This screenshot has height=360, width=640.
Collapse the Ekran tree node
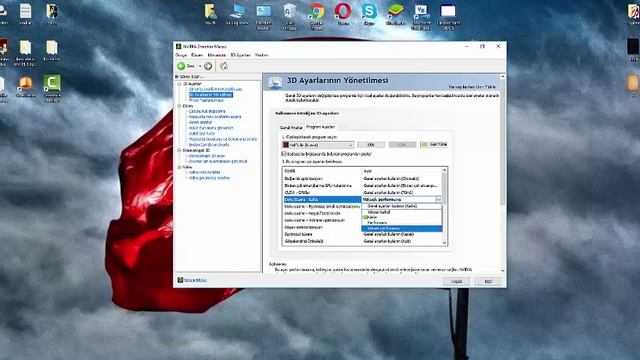(179, 106)
